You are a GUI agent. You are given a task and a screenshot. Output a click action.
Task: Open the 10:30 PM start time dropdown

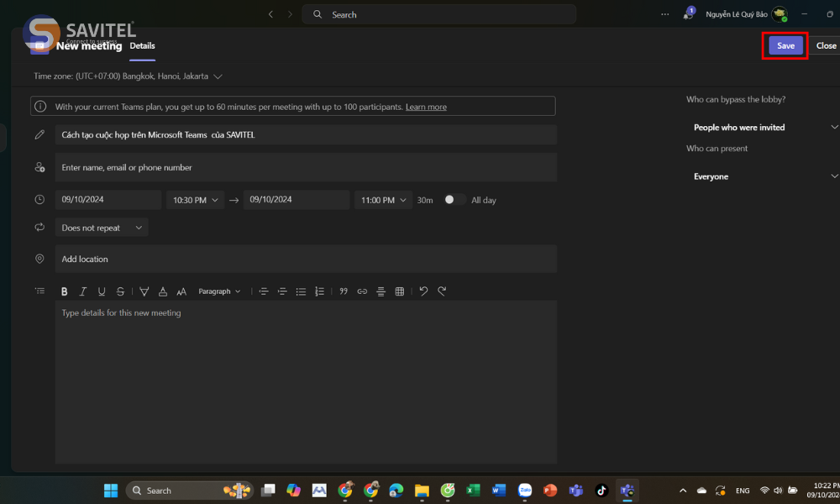(x=195, y=200)
